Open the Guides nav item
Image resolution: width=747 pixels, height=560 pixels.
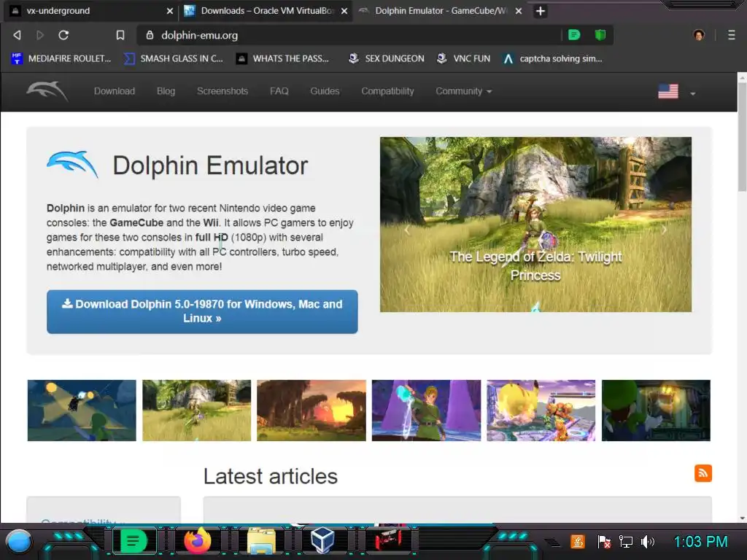[325, 91]
